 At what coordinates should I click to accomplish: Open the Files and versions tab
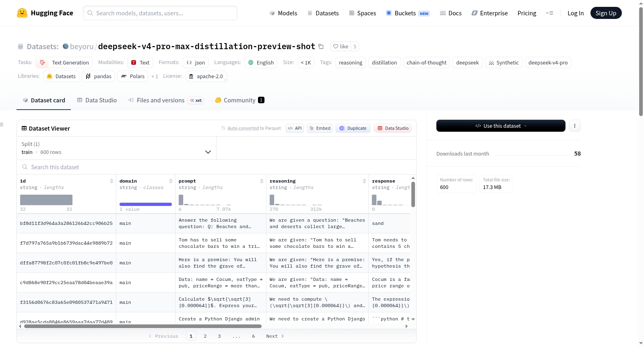click(165, 100)
